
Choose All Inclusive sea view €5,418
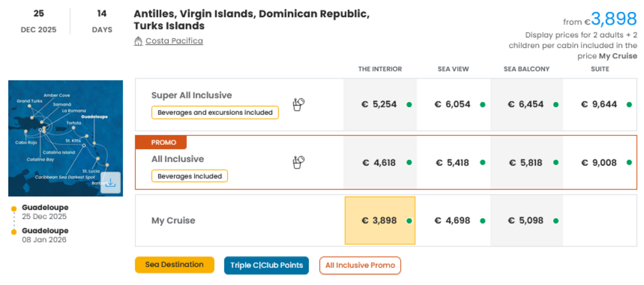(453, 163)
